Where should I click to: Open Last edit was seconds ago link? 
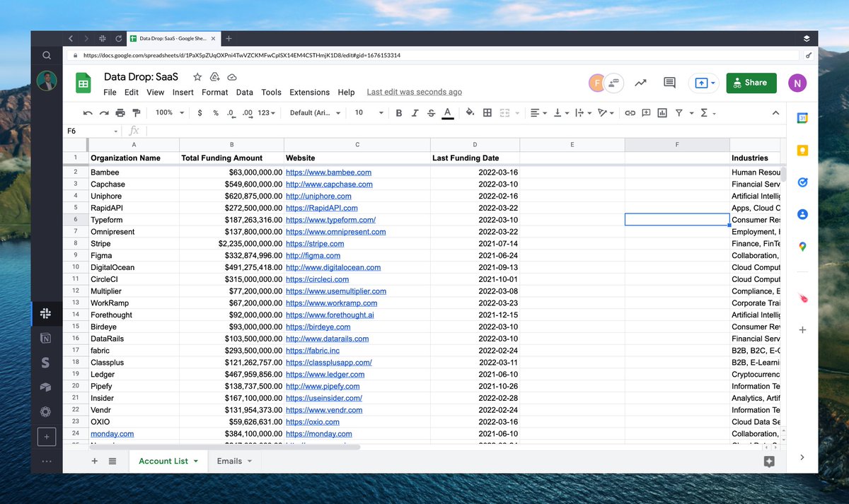[415, 92]
